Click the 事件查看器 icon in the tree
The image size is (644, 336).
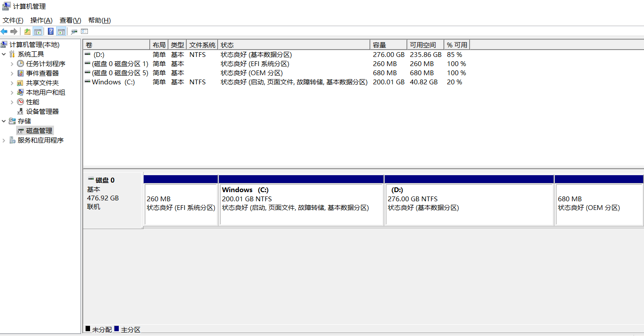pos(20,73)
